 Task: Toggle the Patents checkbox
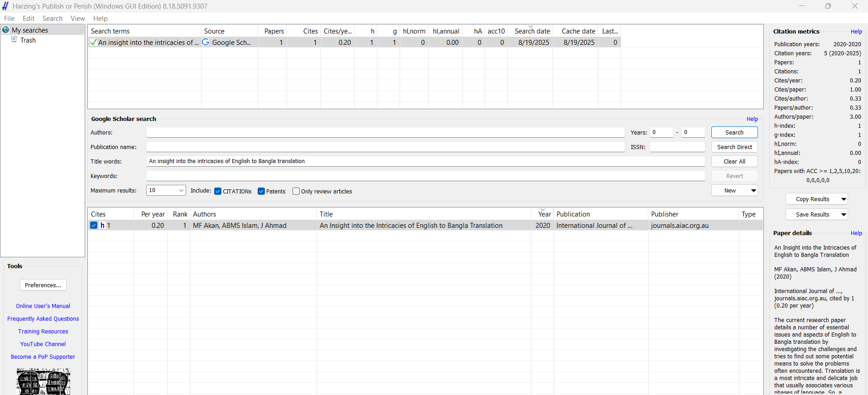[x=261, y=191]
